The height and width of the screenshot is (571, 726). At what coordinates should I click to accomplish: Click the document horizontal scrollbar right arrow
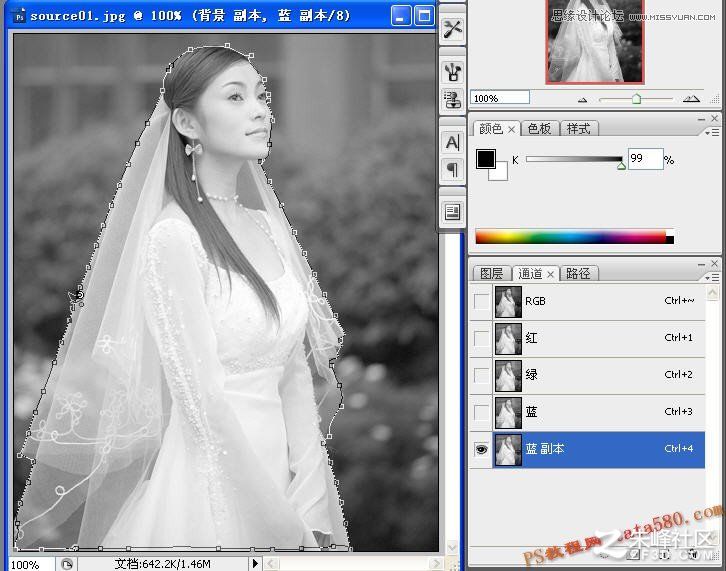pyautogui.click(x=435, y=564)
